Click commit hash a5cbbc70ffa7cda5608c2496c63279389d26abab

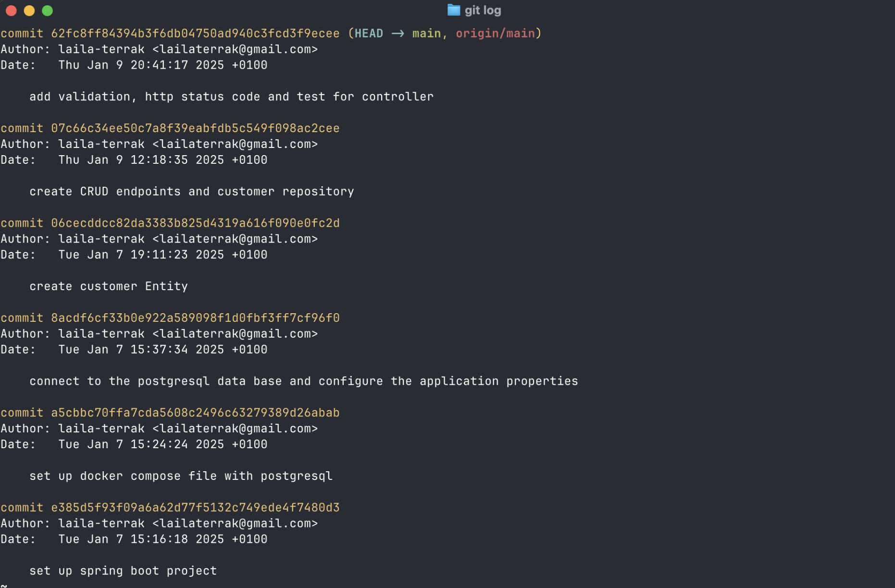194,412
